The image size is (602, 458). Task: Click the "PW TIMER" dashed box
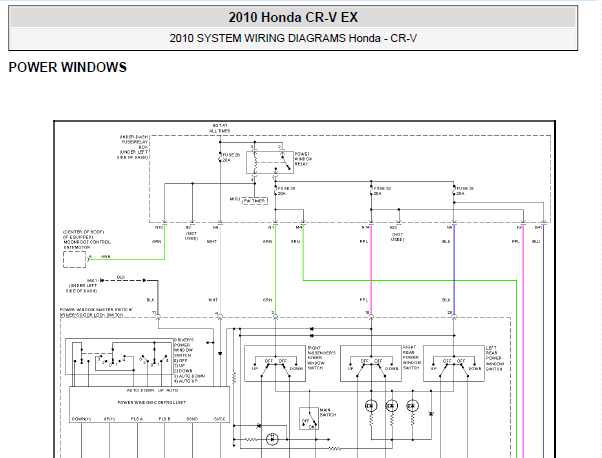255,201
